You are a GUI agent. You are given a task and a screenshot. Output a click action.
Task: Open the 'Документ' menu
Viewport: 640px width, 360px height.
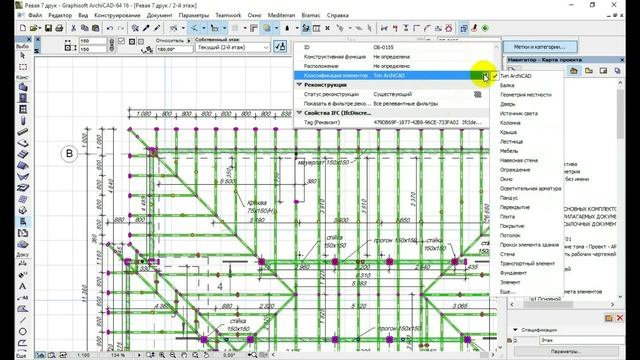click(159, 15)
